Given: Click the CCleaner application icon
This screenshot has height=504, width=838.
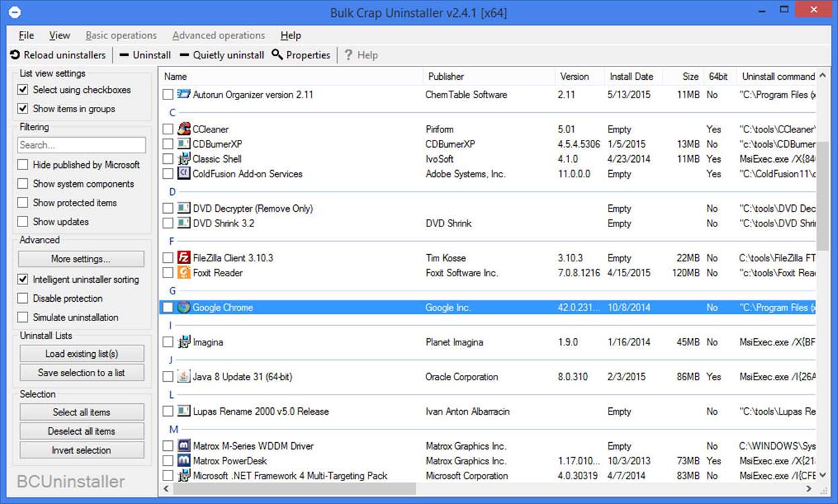Looking at the screenshot, I should [184, 129].
